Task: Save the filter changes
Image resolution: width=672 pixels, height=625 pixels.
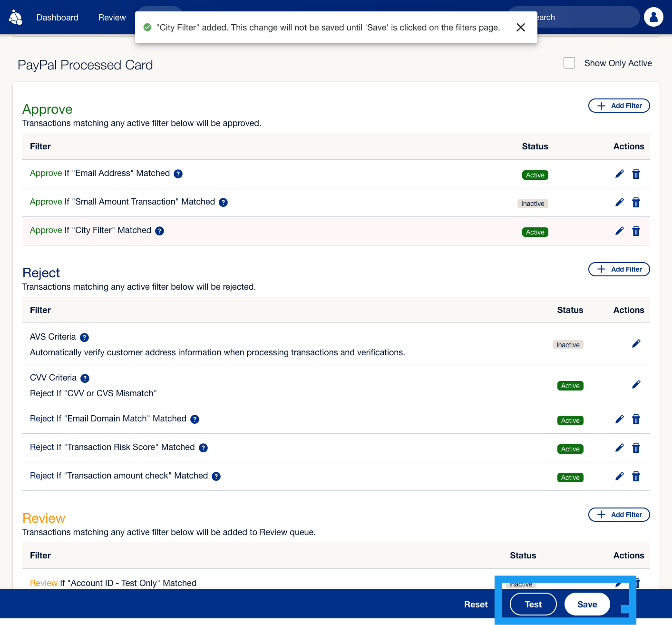Action: point(587,605)
